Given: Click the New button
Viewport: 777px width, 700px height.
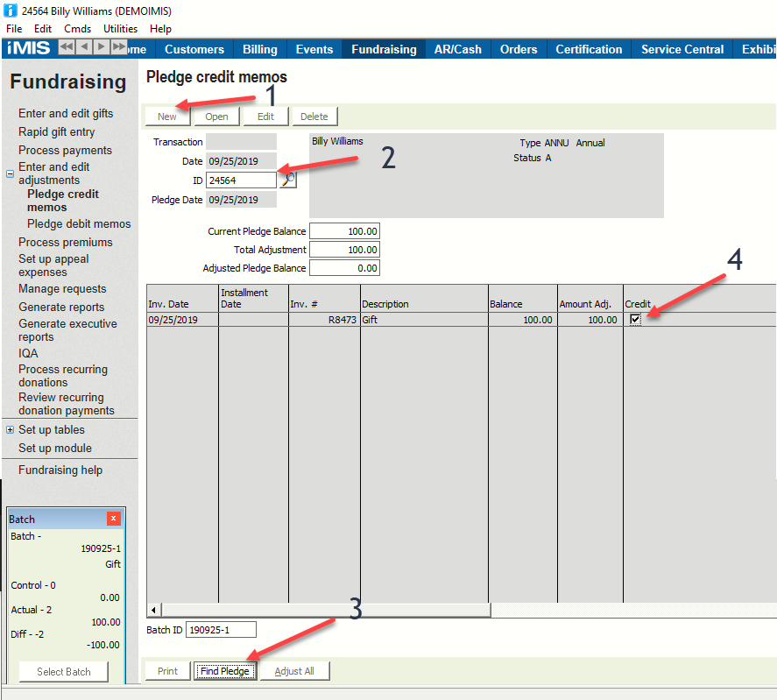Looking at the screenshot, I should (167, 117).
